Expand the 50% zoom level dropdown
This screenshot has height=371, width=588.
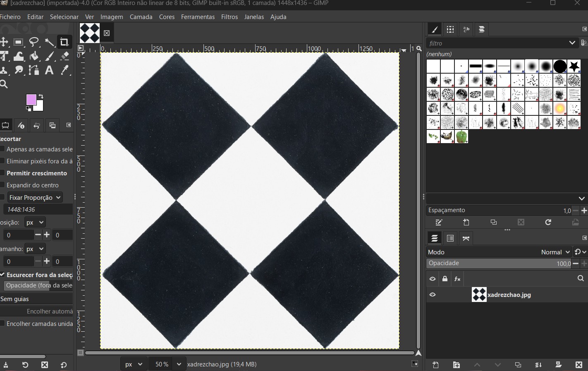pyautogui.click(x=179, y=364)
